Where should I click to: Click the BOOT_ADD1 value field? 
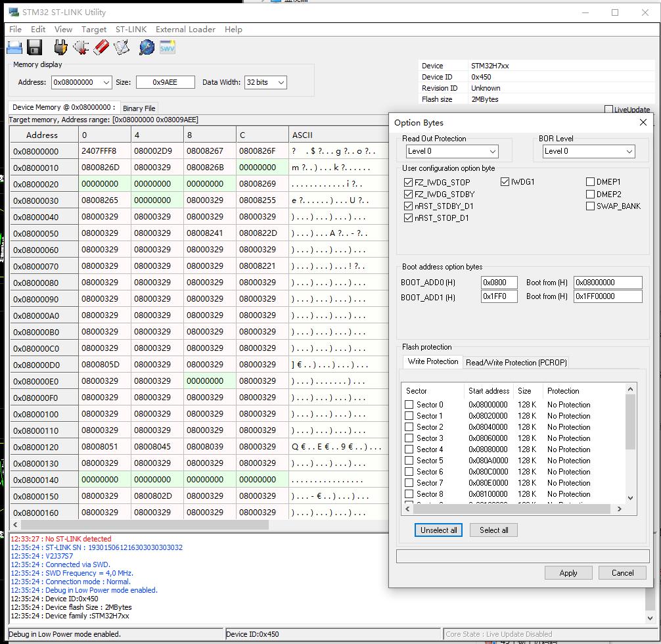[499, 296]
